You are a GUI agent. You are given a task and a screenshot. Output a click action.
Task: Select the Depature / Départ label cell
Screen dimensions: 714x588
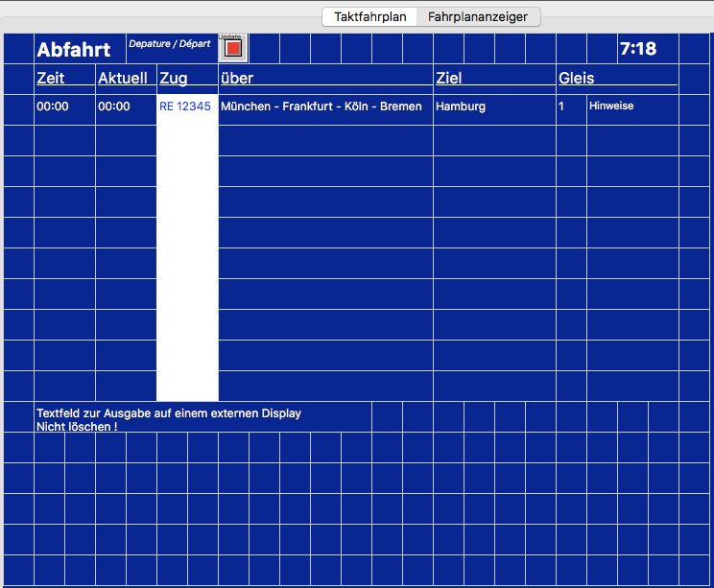(170, 44)
